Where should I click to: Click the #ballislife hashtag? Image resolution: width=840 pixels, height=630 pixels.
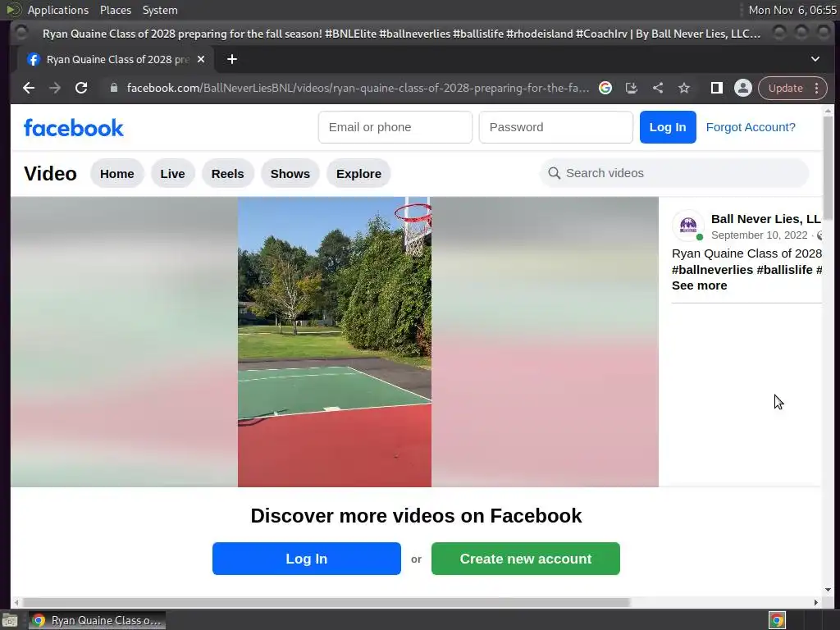(784, 269)
